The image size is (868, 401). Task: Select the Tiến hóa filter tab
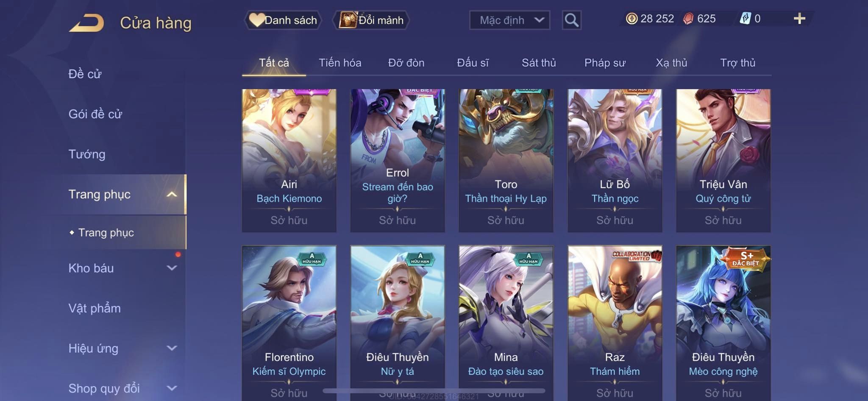[340, 63]
